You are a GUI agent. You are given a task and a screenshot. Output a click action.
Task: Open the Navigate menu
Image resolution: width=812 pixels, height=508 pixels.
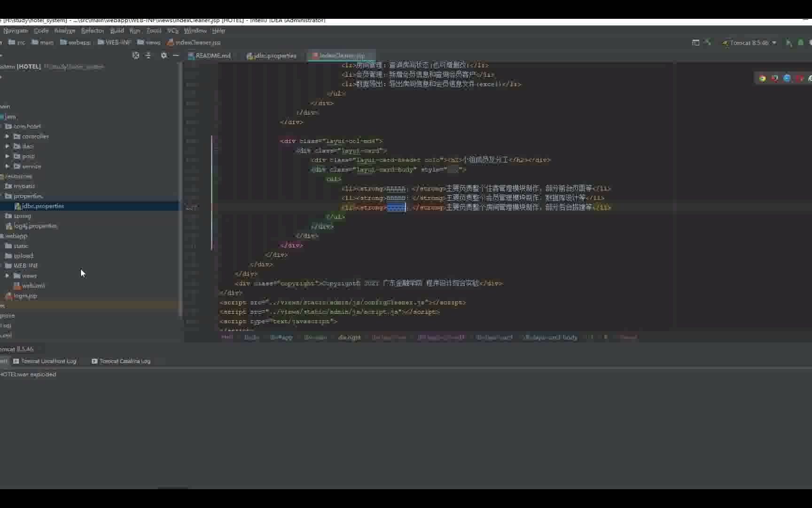pyautogui.click(x=16, y=31)
